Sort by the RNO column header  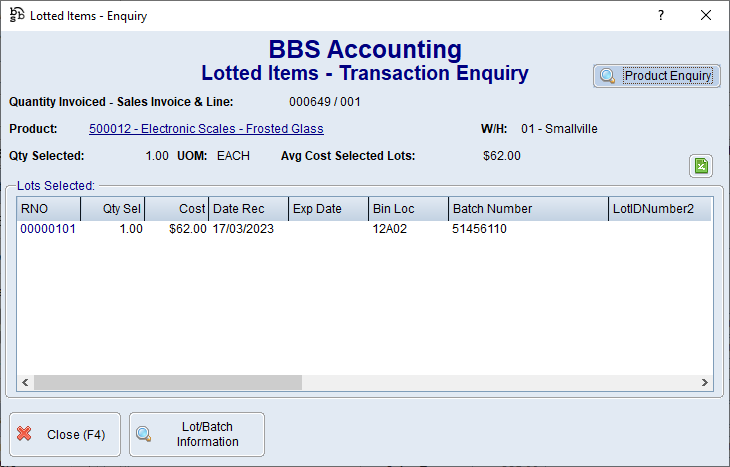(x=48, y=209)
